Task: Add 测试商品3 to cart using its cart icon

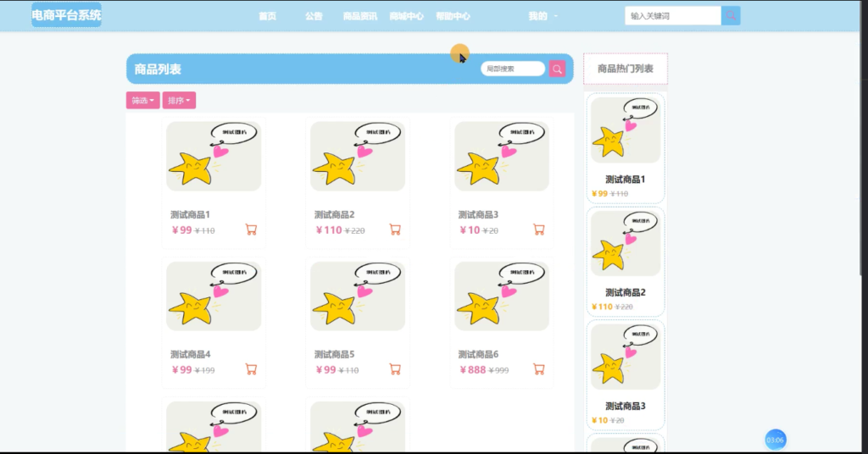Action: tap(539, 230)
